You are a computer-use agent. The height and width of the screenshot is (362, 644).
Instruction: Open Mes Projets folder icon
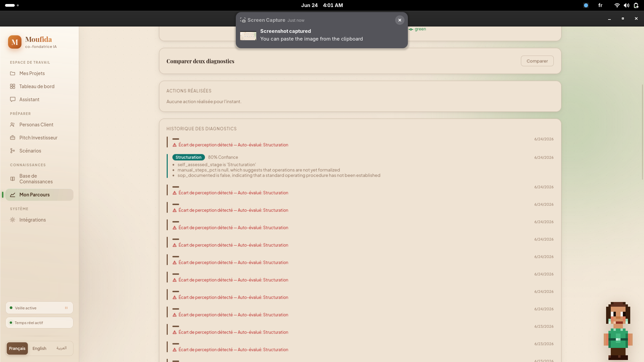coord(12,73)
